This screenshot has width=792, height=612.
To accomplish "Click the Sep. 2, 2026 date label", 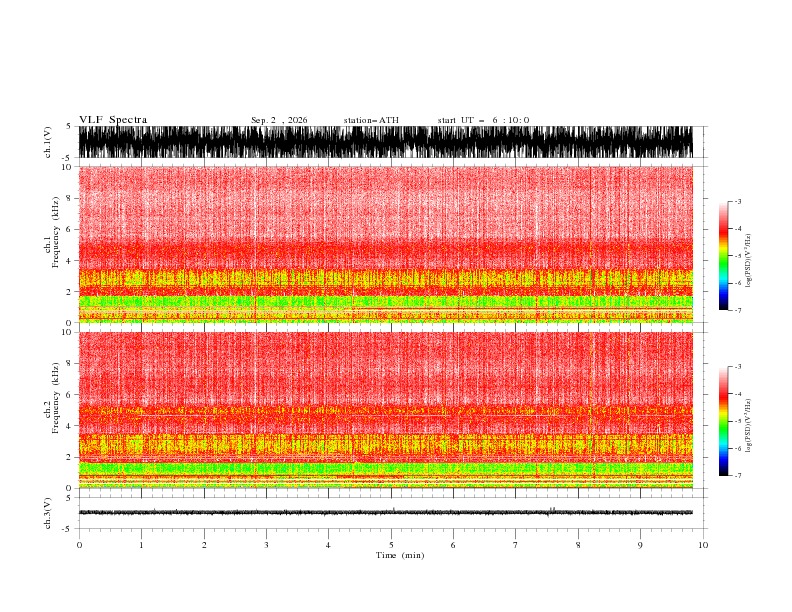I will coord(279,120).
